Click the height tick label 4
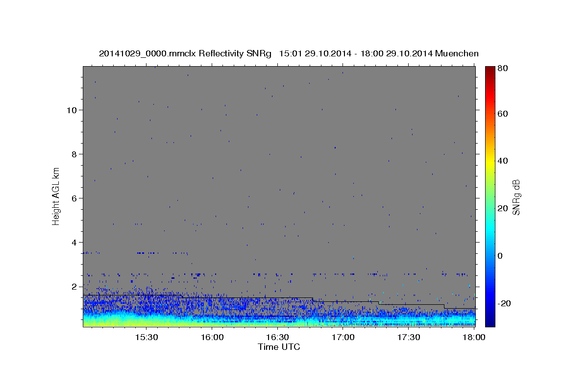 tap(74, 242)
